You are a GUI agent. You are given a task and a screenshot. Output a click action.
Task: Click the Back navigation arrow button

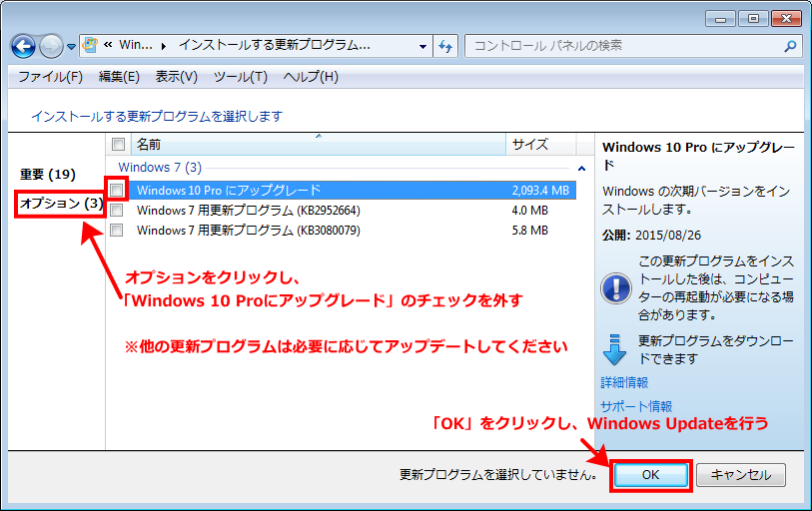(x=23, y=47)
